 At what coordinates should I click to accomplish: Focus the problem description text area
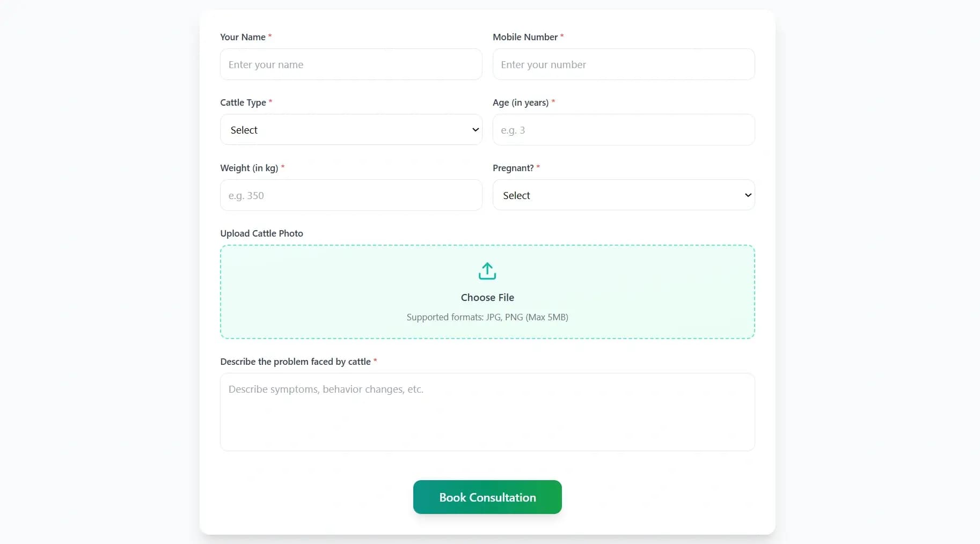coord(487,412)
